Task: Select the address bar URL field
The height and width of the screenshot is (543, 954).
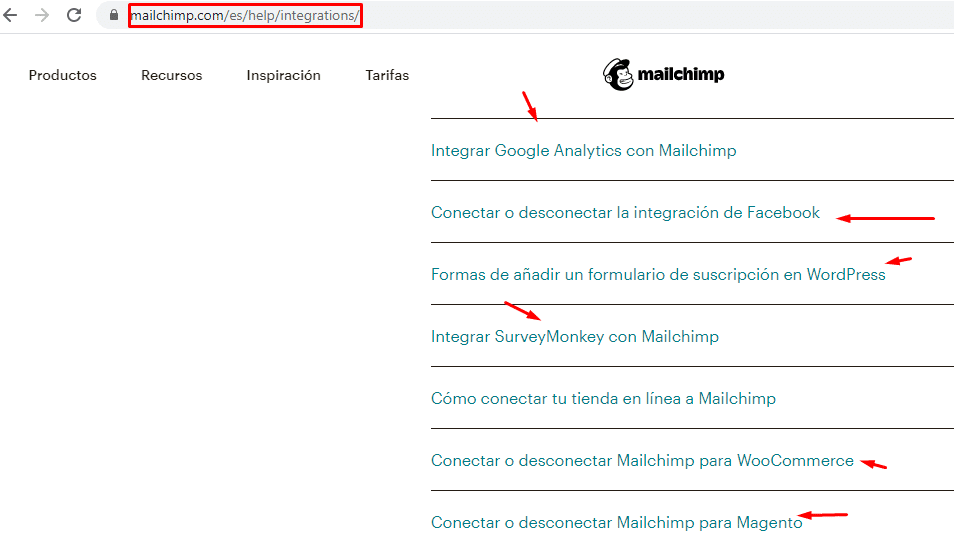Action: click(245, 15)
